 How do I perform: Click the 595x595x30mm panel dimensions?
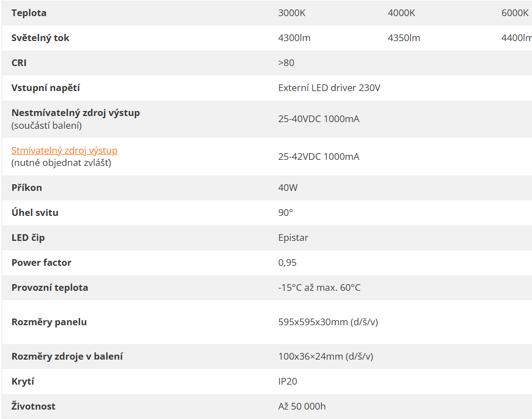click(x=328, y=322)
